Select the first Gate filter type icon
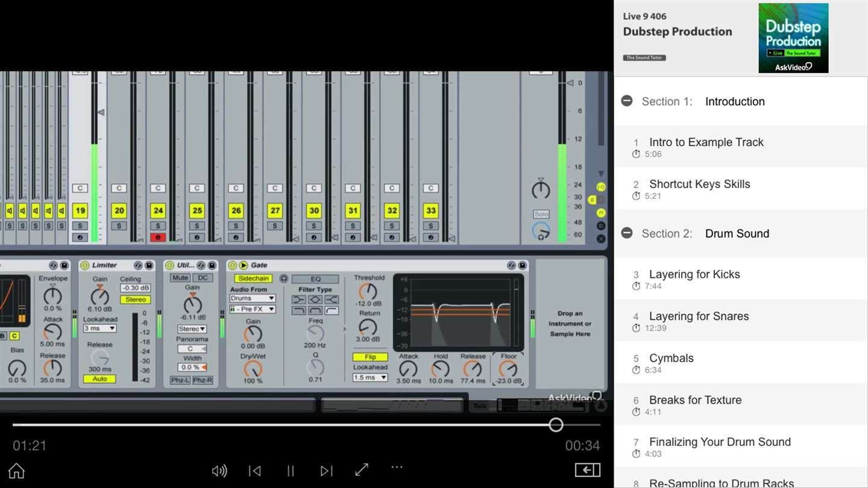Screen dimensions: 868x488 [x=299, y=299]
